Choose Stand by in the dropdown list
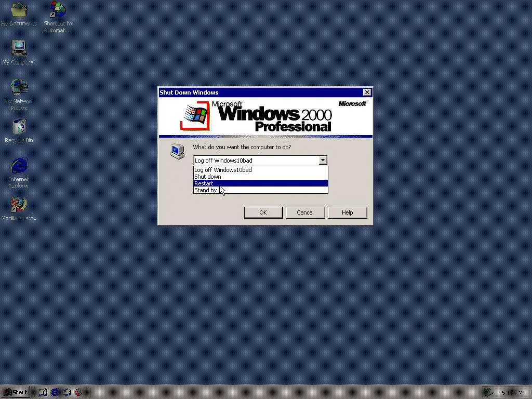This screenshot has width=532, height=399. coord(261,190)
